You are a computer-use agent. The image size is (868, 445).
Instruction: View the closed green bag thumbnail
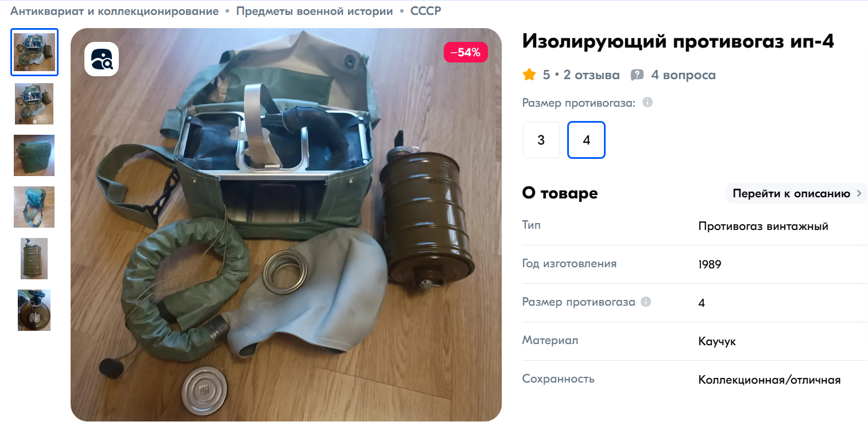[34, 155]
